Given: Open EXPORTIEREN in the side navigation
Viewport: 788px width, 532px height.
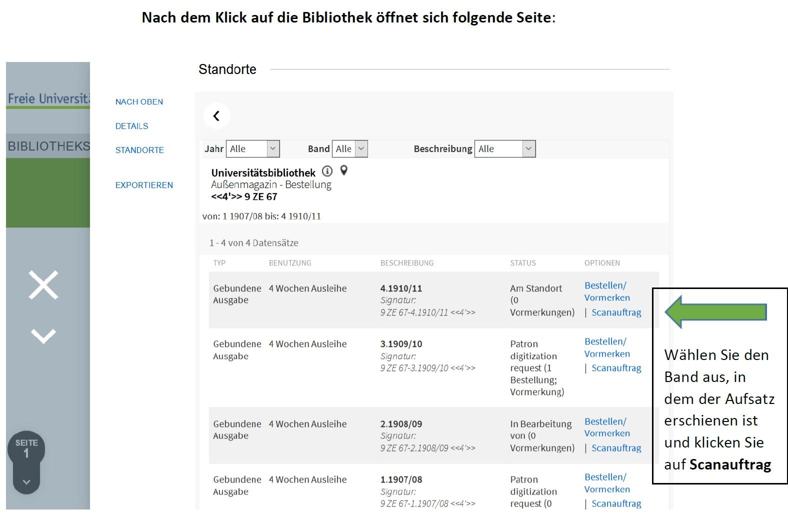Looking at the screenshot, I should [x=144, y=185].
